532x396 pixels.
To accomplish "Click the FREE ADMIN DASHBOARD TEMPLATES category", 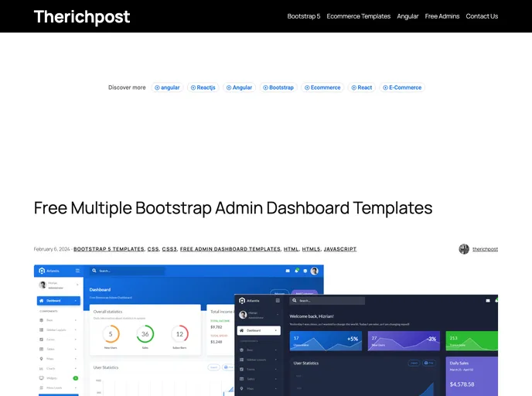I will point(230,249).
